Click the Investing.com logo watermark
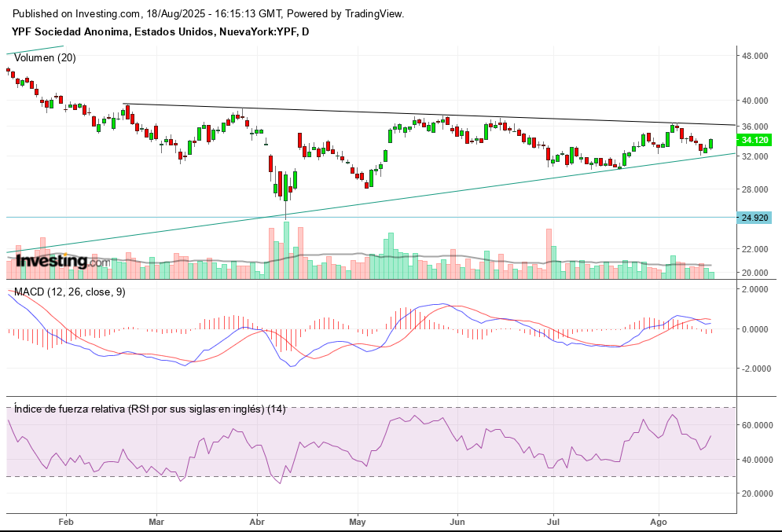Viewport: 782px width, 532px height. pyautogui.click(x=63, y=261)
